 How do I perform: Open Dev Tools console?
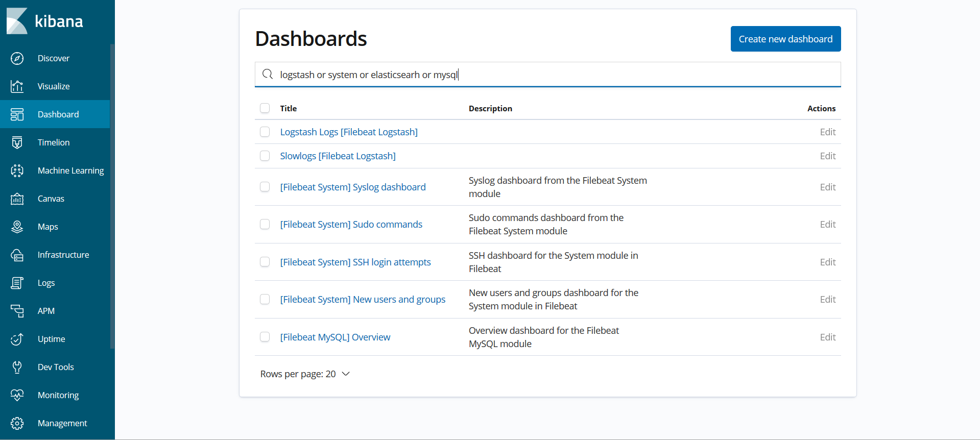point(55,367)
